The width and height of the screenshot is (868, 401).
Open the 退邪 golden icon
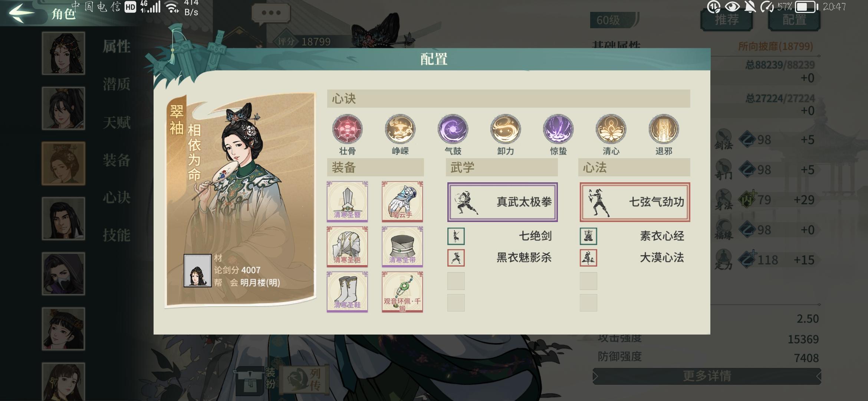[664, 129]
